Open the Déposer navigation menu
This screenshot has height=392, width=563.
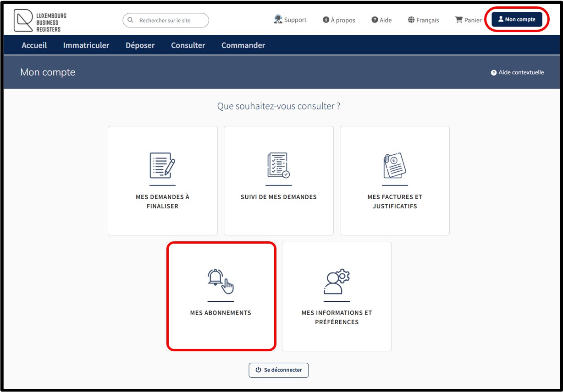[x=140, y=45]
